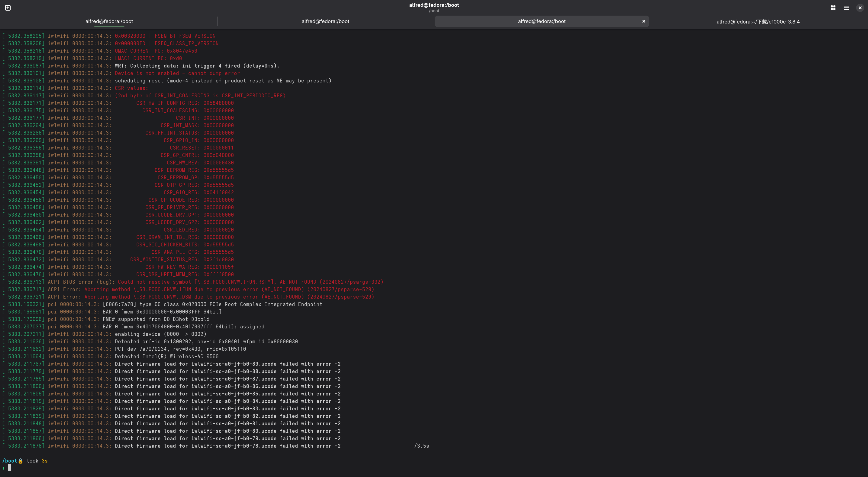868x477 pixels.
Task: Click '/3.5s' duration text
Action: point(421,446)
